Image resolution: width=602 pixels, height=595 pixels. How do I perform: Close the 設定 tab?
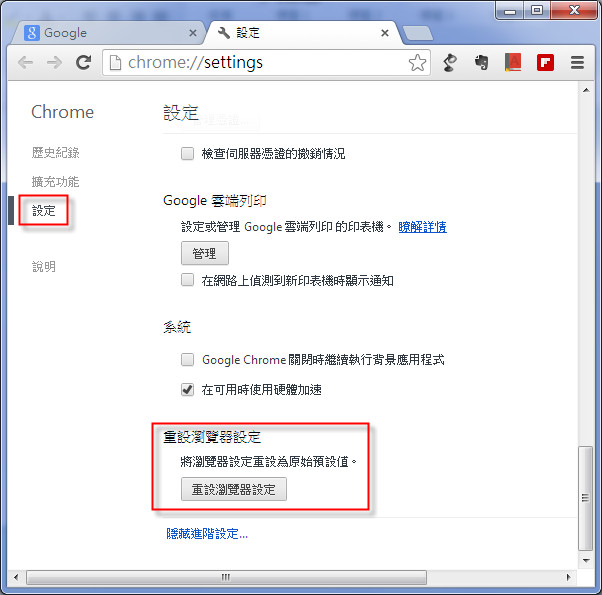click(385, 33)
